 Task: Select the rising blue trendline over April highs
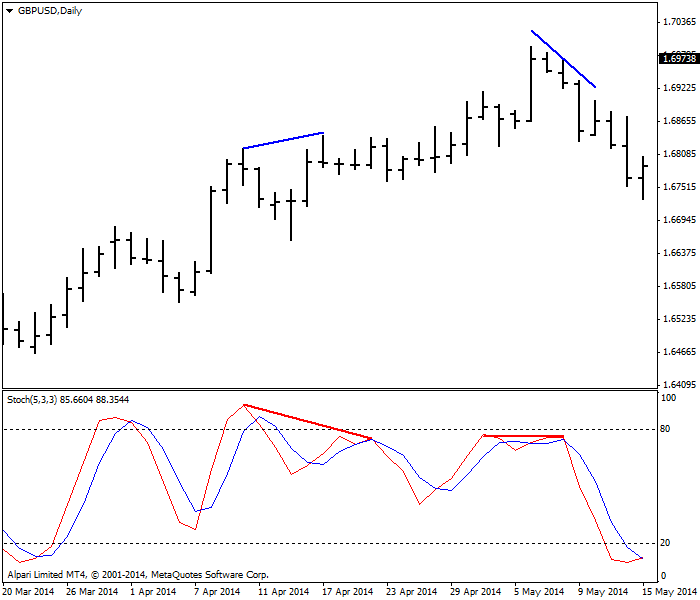coord(283,140)
